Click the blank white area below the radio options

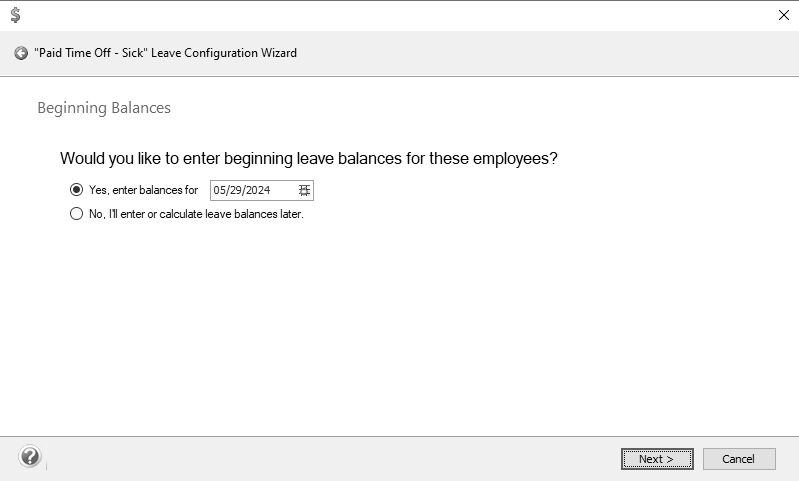397,326
